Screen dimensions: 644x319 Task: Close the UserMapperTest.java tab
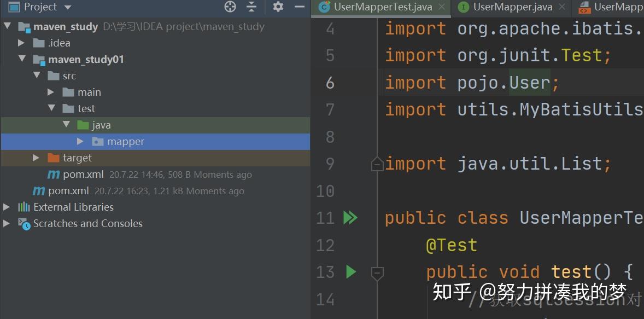442,8
